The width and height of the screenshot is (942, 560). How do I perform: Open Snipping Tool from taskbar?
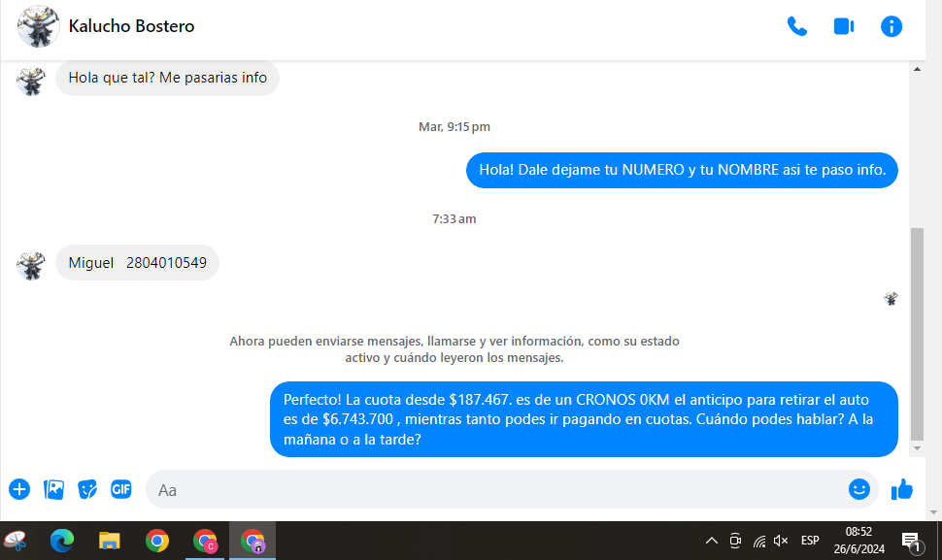[17, 541]
